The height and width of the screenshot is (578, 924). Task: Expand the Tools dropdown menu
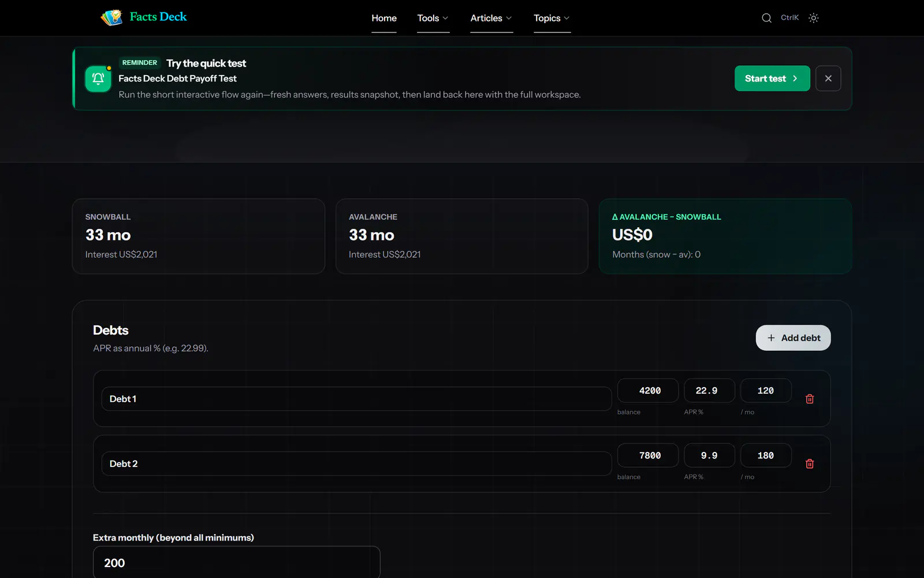pyautogui.click(x=433, y=18)
